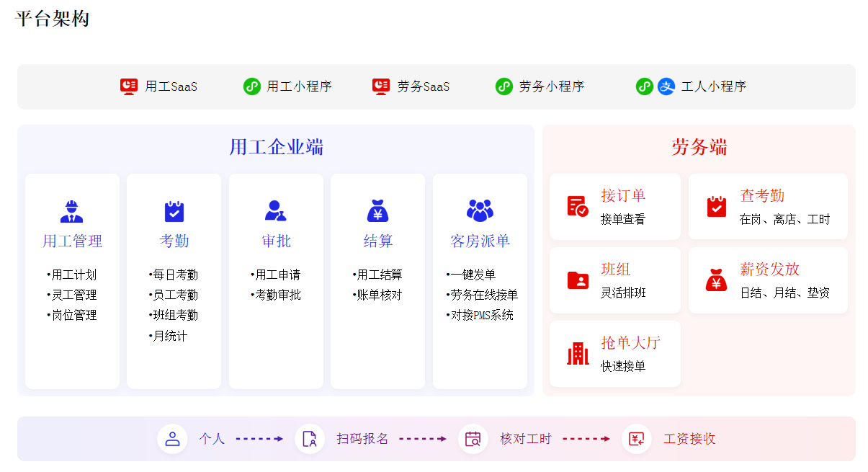The width and height of the screenshot is (868, 472).
Task: Select the 考勤审批 list item
Action: tap(275, 295)
